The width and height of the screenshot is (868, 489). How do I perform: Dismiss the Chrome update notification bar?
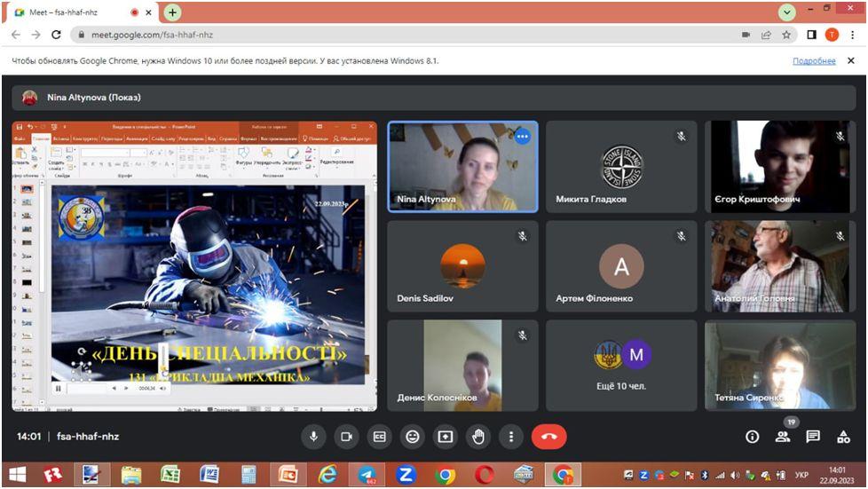(851, 61)
